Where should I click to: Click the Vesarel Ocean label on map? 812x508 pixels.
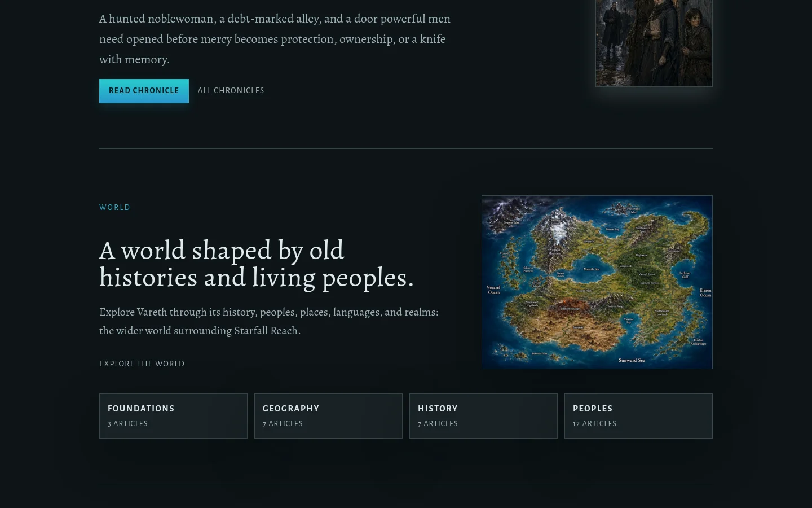pyautogui.click(x=494, y=290)
